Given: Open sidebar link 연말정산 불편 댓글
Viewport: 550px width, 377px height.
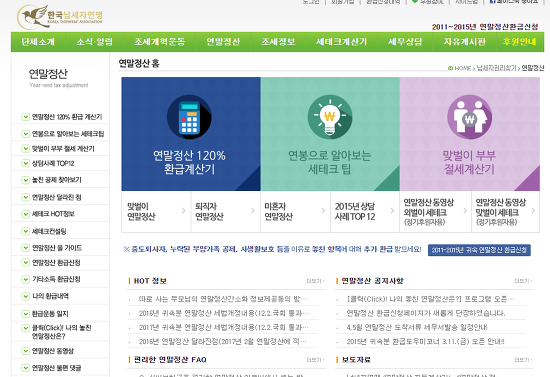Looking at the screenshot, I should click(56, 368).
